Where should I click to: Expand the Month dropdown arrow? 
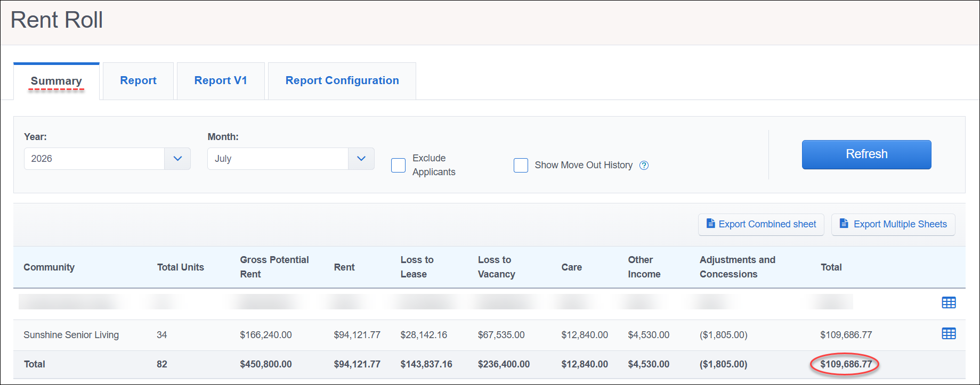(x=361, y=159)
